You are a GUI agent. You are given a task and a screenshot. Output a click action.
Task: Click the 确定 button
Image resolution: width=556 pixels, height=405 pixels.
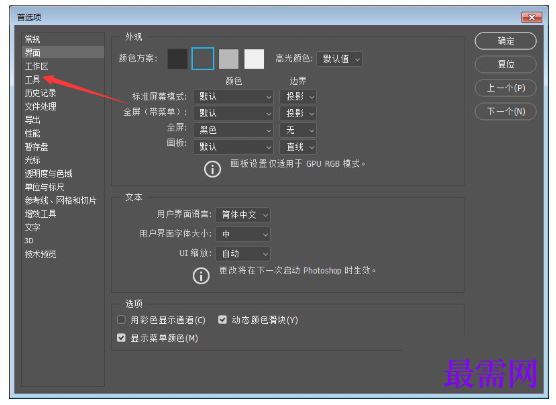click(x=505, y=41)
